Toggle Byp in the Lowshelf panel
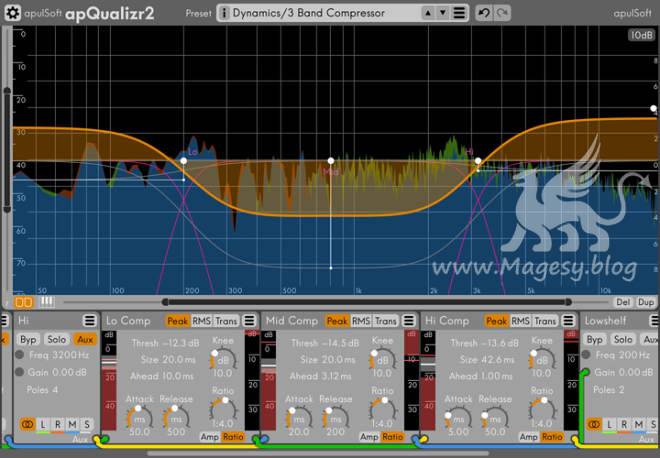Viewport: 660px width, 458px height. [x=595, y=339]
